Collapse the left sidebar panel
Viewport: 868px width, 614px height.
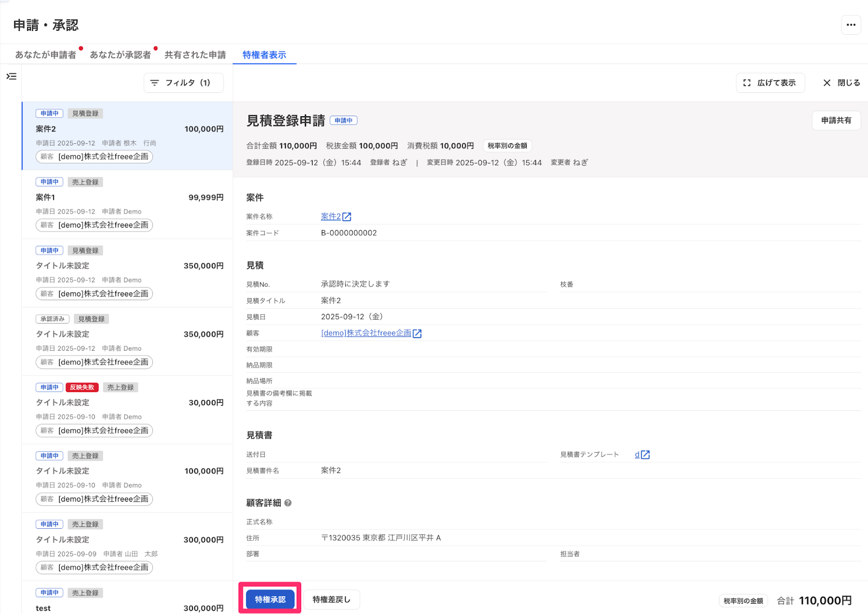(11, 77)
